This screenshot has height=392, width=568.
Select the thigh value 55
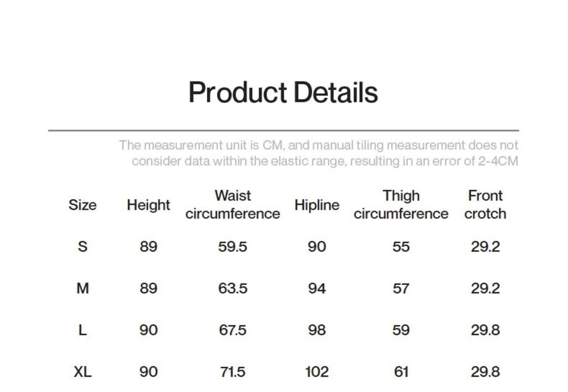tap(401, 246)
